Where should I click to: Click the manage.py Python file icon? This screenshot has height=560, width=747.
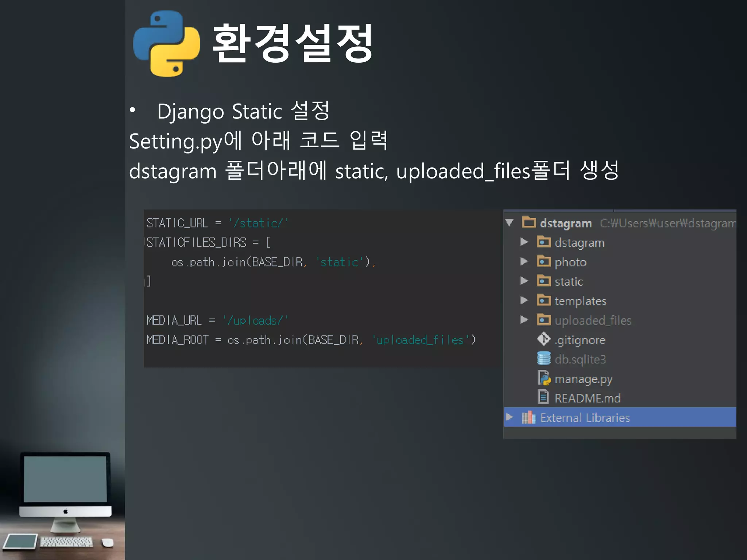544,378
